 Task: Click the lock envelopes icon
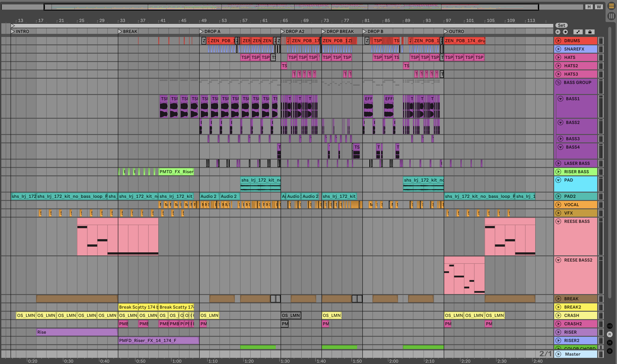click(x=590, y=32)
